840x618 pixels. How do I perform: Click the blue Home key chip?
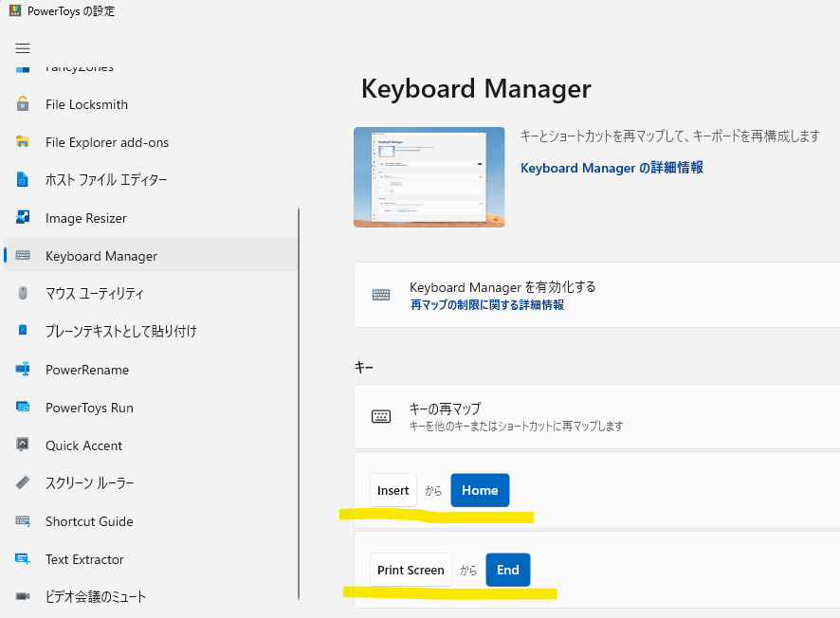click(x=480, y=490)
